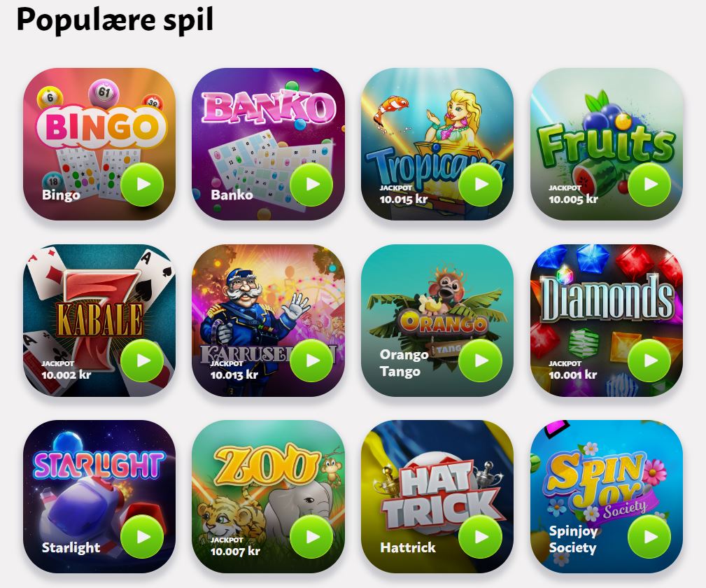Screen dimensions: 706x588
Task: Click the Tropicana jackpot 10.015 kr label
Action: point(403,195)
